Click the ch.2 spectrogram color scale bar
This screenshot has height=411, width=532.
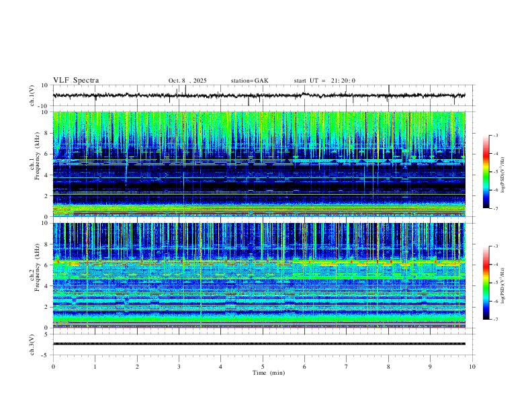486,283
